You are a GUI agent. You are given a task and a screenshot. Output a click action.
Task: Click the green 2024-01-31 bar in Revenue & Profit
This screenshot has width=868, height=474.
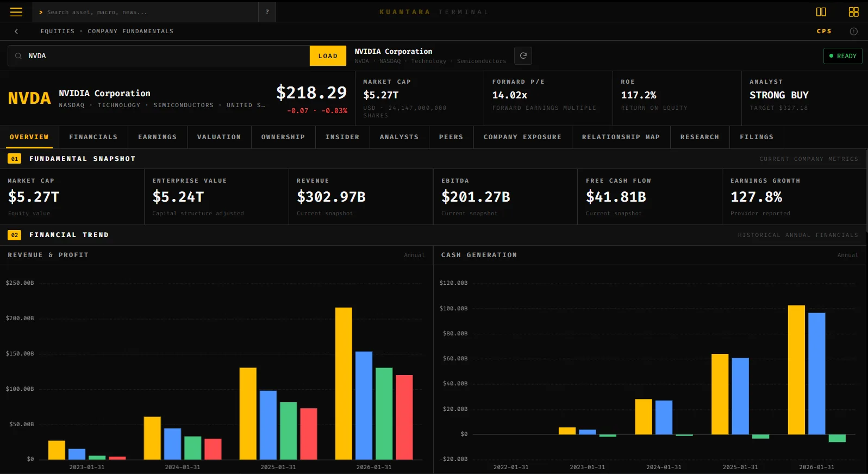point(193,448)
